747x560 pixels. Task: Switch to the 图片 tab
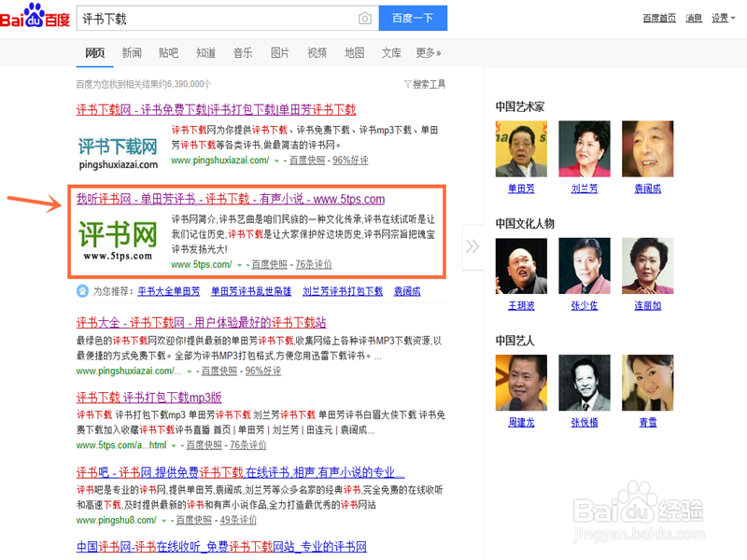click(x=279, y=52)
